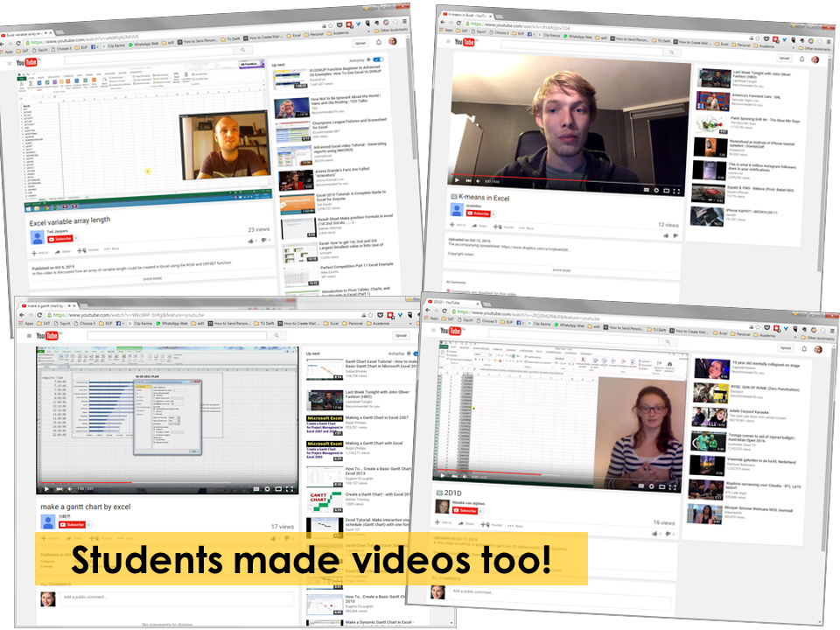Toggle Autoplay in Excel variable array window
The image size is (840, 630).
378,60
